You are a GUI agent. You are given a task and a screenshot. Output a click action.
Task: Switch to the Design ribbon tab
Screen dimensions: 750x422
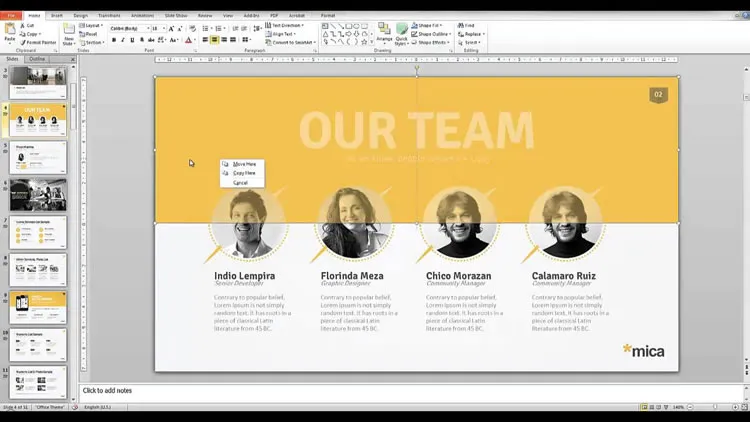(x=80, y=15)
